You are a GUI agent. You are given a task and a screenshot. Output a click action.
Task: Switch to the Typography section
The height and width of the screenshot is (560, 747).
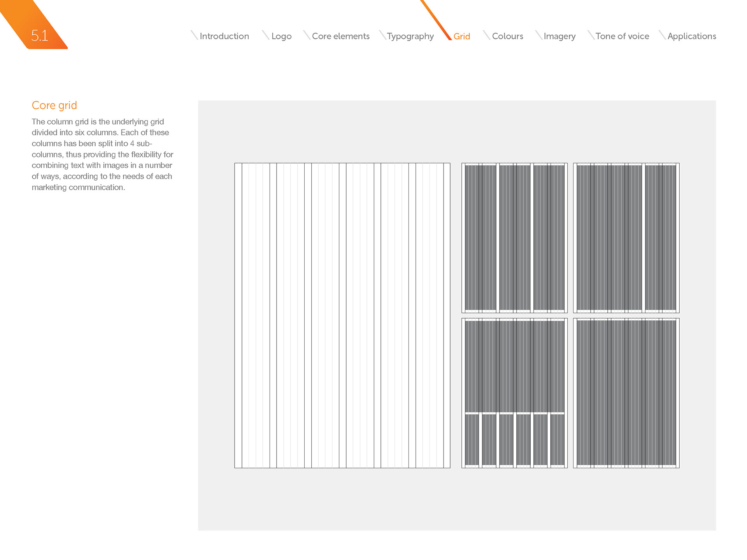click(410, 36)
